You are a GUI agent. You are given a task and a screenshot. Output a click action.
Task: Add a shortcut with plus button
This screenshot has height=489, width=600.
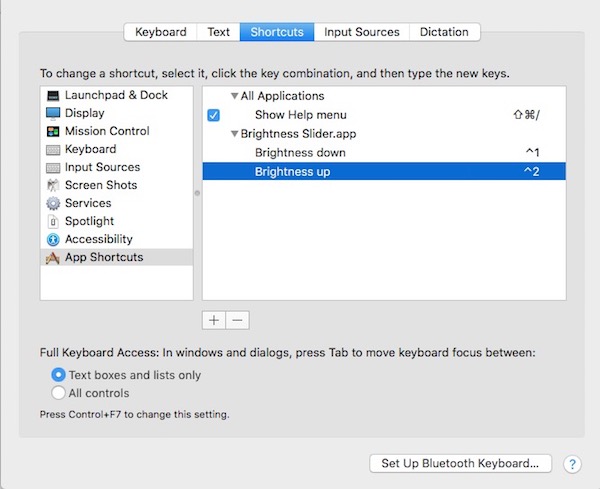(x=214, y=320)
